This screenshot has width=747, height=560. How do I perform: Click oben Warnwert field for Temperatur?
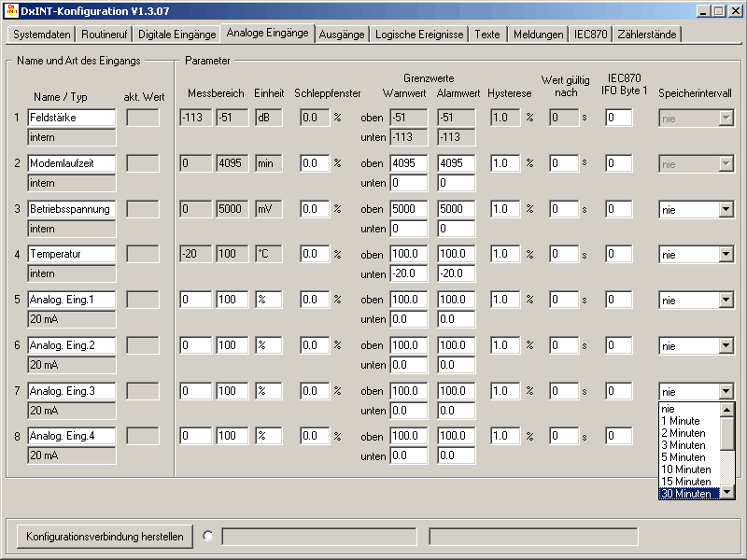click(408, 255)
